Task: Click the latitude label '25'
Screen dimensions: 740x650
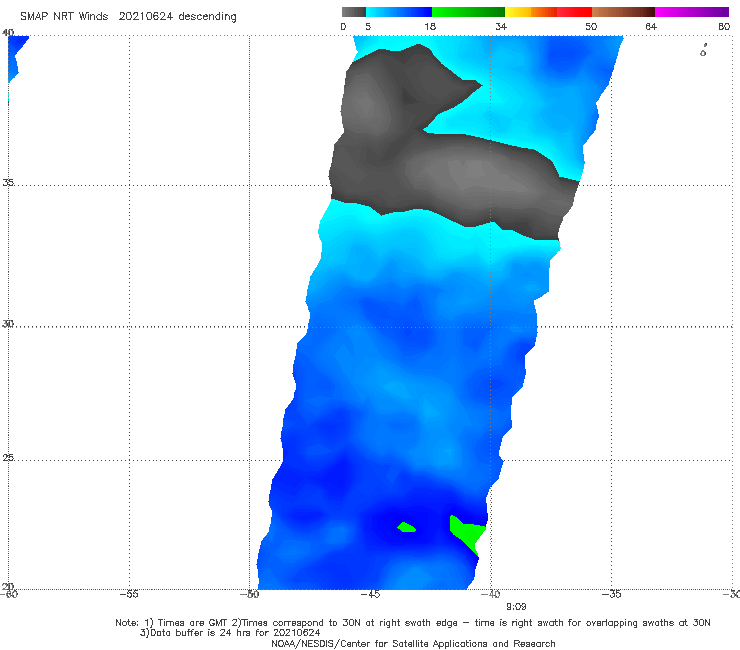Action: click(x=8, y=457)
